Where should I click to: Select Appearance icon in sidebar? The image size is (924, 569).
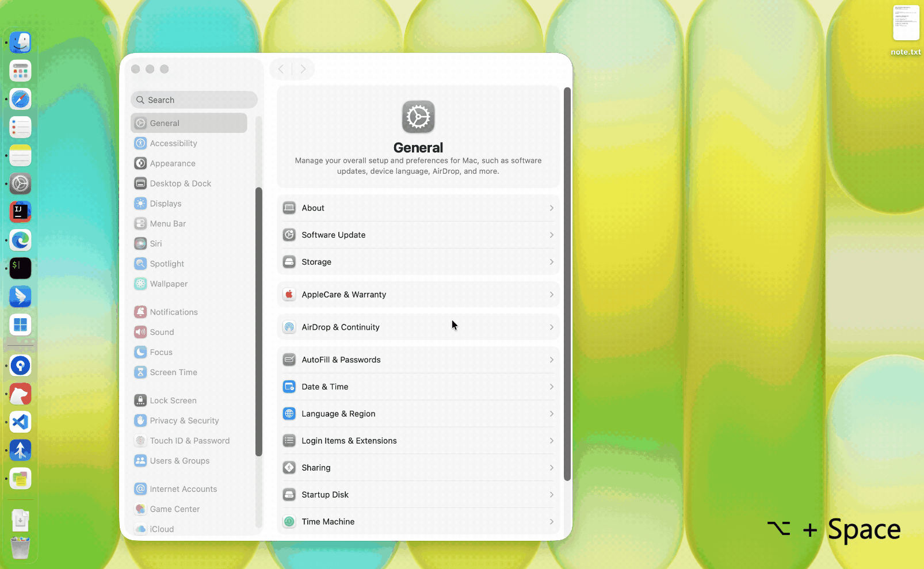[x=140, y=163]
